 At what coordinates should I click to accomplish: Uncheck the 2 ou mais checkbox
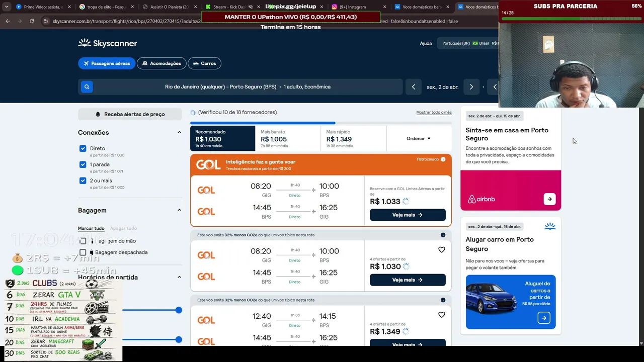(x=83, y=180)
